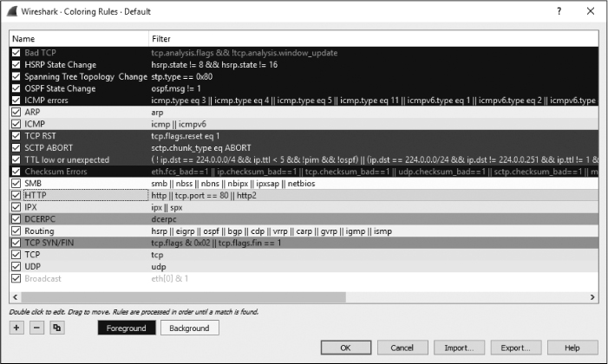The width and height of the screenshot is (608, 364).
Task: Open the Help button
Action: coord(572,348)
